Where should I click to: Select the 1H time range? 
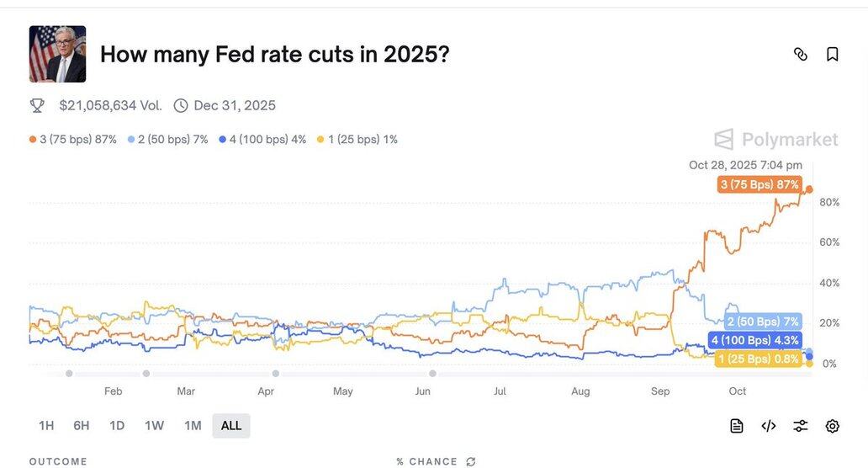click(46, 426)
